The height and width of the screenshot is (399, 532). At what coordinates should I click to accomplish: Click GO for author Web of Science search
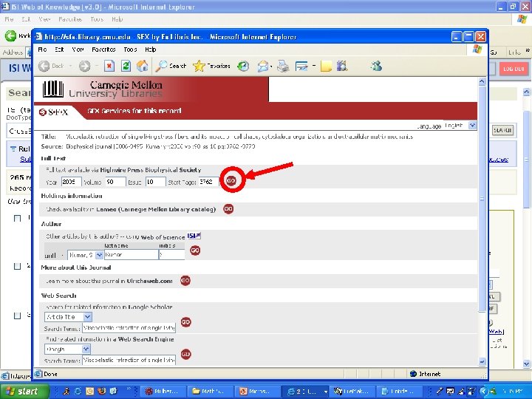coord(195,250)
